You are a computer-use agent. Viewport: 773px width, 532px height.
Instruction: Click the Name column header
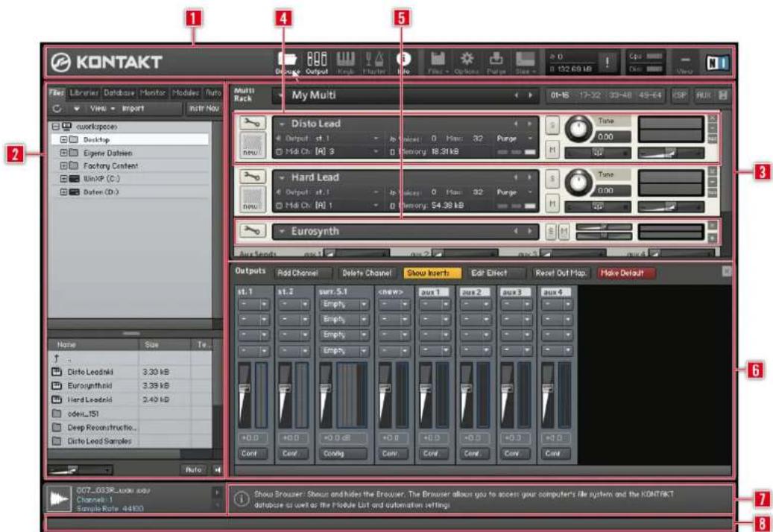(92, 345)
